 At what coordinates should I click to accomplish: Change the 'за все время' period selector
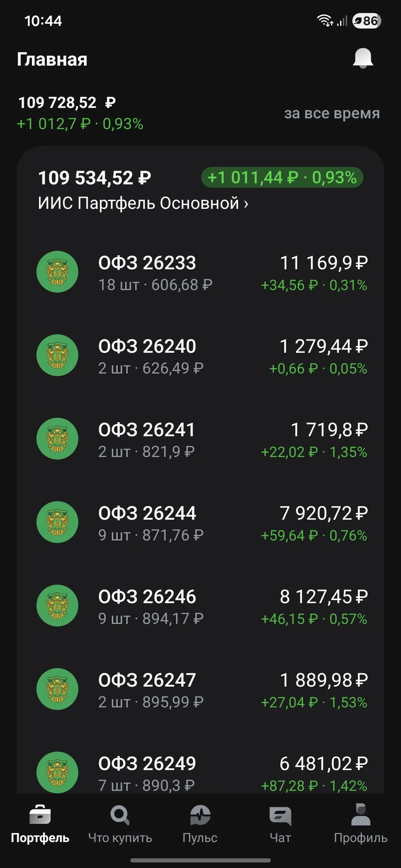332,113
